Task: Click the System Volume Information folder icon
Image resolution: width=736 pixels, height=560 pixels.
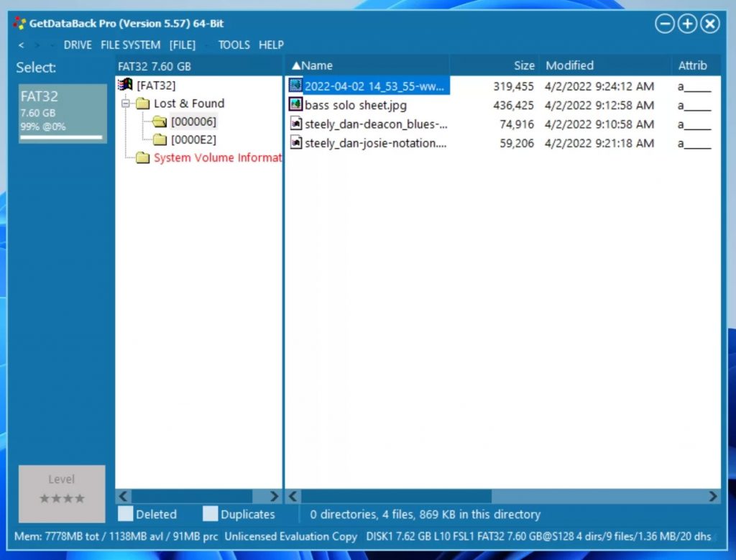Action: pos(142,157)
